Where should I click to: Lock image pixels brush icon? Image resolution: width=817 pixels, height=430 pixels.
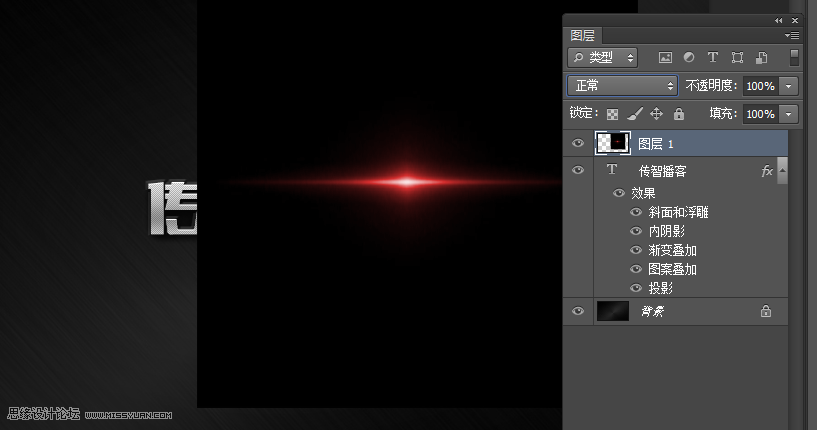tap(635, 114)
